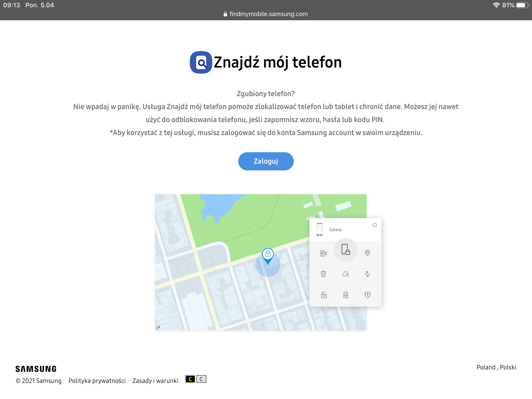Click the erase data trash icon
532x399 pixels.
coord(323,274)
